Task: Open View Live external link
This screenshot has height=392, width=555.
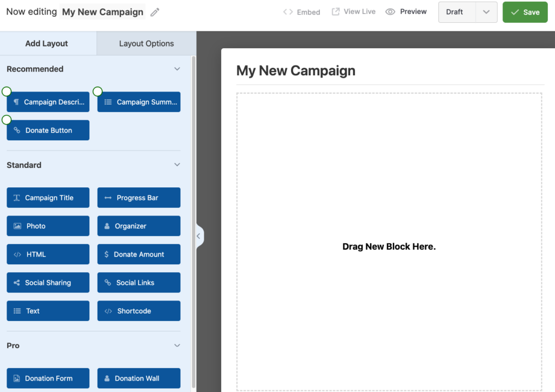Action: [336, 11]
